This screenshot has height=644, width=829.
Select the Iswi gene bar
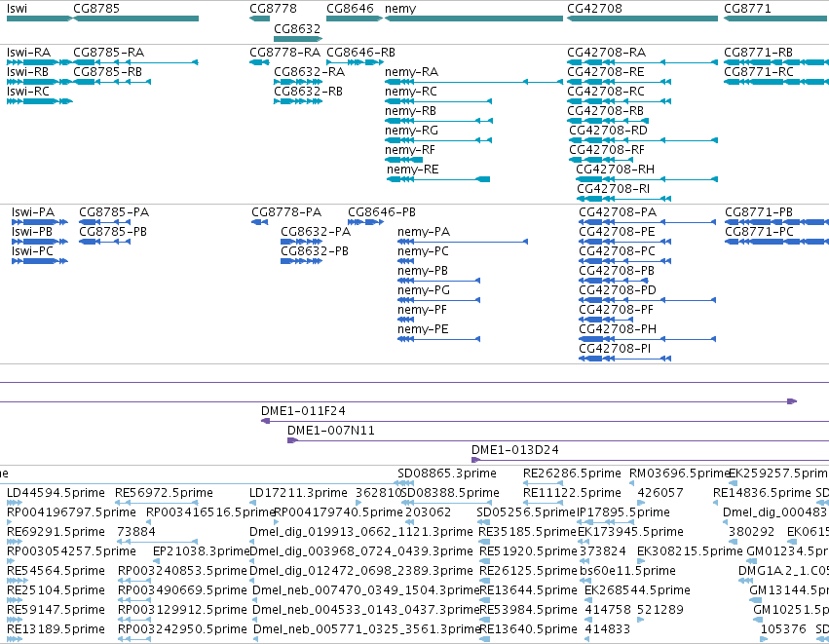(x=39, y=19)
